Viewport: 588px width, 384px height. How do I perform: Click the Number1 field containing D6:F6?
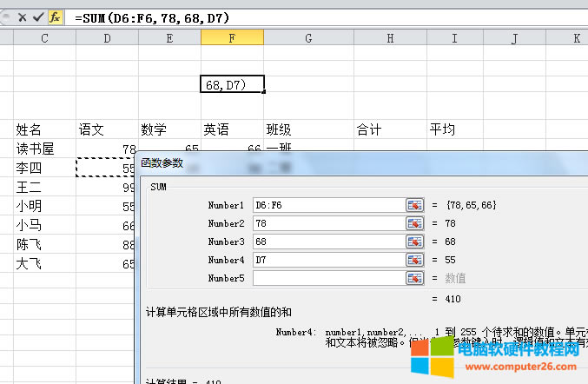point(327,205)
